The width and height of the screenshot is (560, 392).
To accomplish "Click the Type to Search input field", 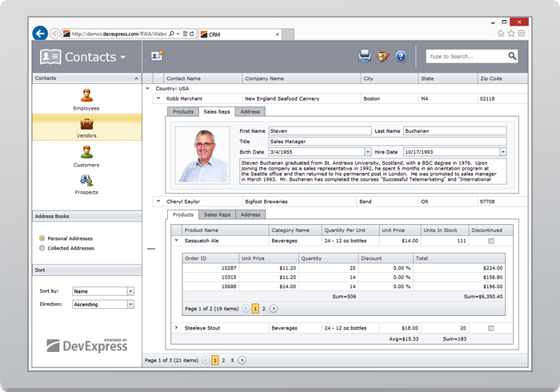I will pyautogui.click(x=466, y=57).
